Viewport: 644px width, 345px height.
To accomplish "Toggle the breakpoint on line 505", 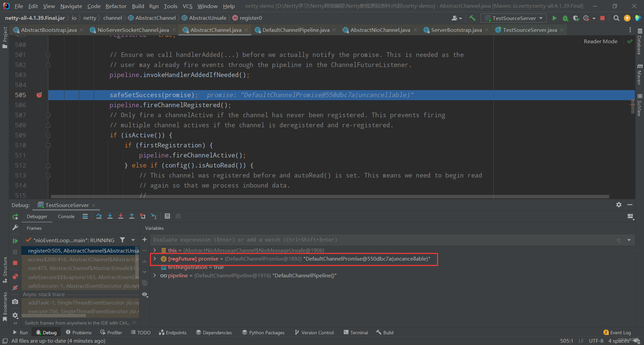I will coord(39,95).
